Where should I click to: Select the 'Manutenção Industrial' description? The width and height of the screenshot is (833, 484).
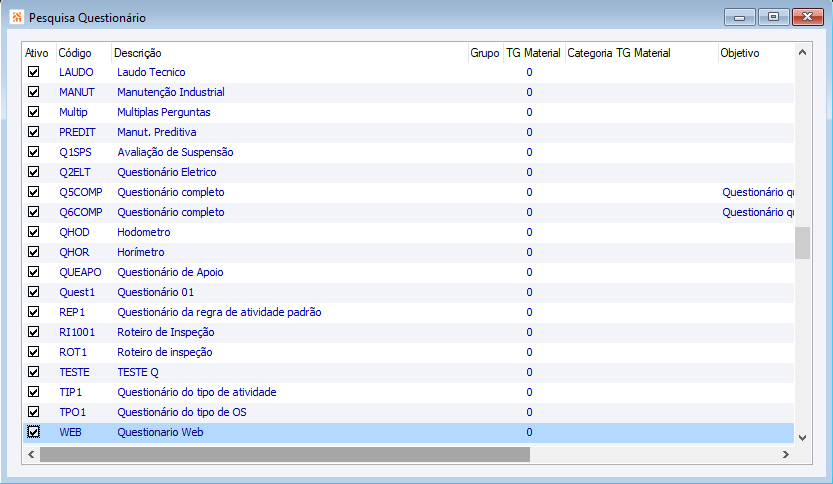(x=171, y=92)
